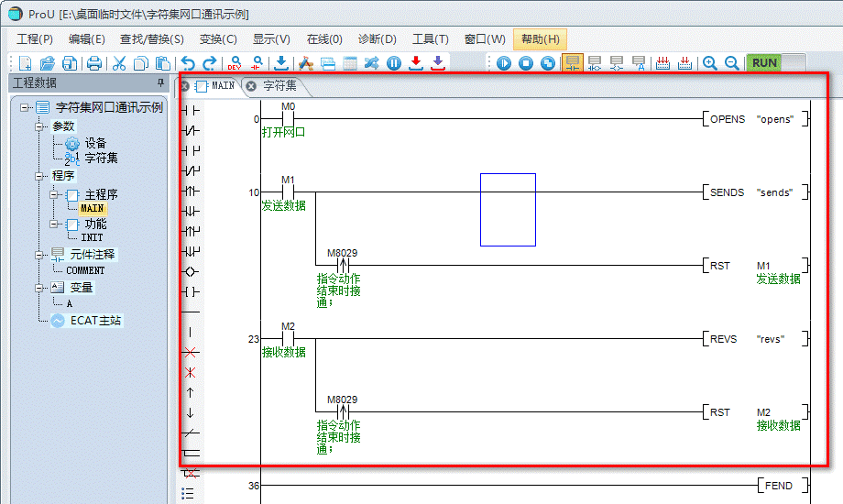Close the 字符集 tab
843x504 pixels.
(x=251, y=86)
